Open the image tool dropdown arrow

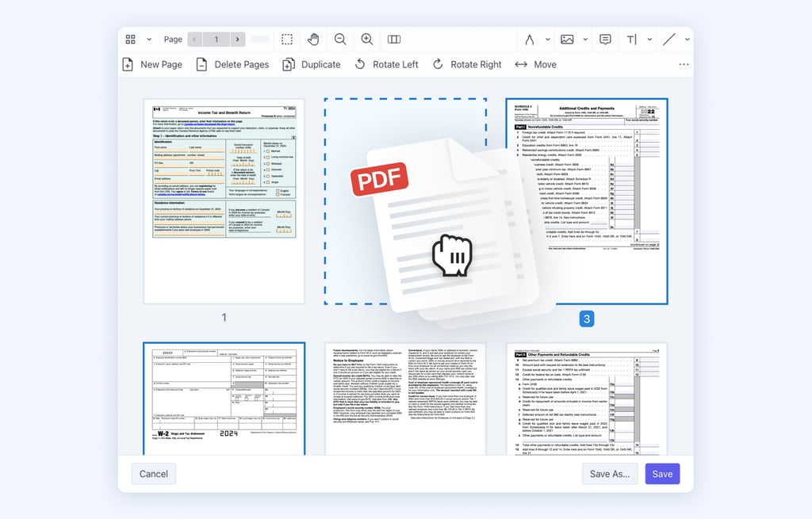(585, 40)
